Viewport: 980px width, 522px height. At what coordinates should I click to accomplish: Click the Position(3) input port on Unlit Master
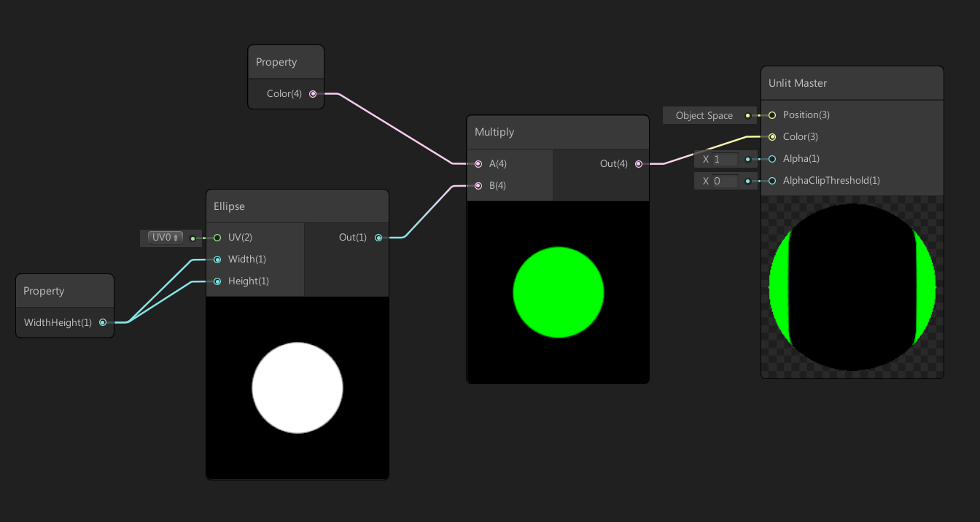pyautogui.click(x=771, y=114)
